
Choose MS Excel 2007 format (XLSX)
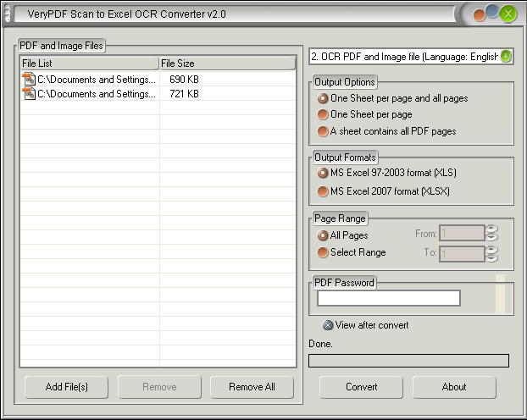point(383,191)
